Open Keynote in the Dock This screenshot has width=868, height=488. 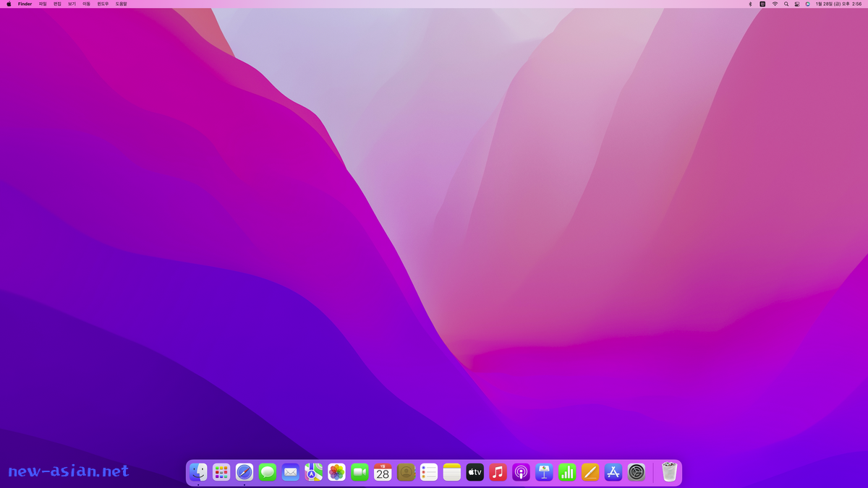[544, 472]
